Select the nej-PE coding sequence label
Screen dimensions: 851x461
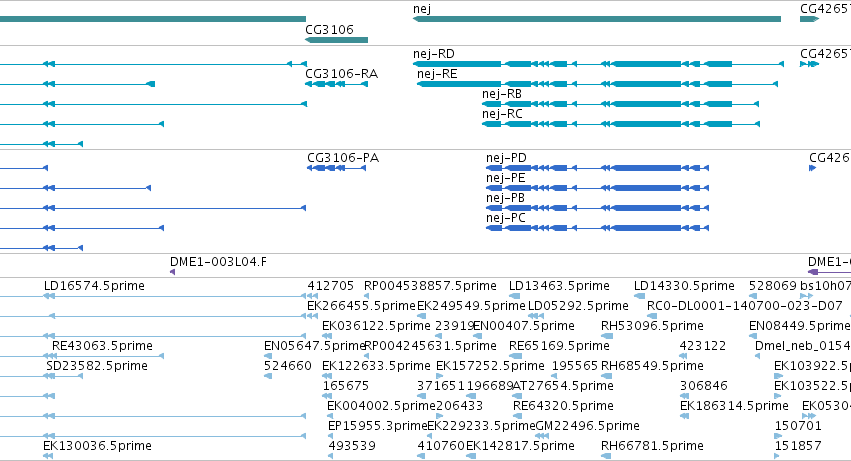(506, 178)
